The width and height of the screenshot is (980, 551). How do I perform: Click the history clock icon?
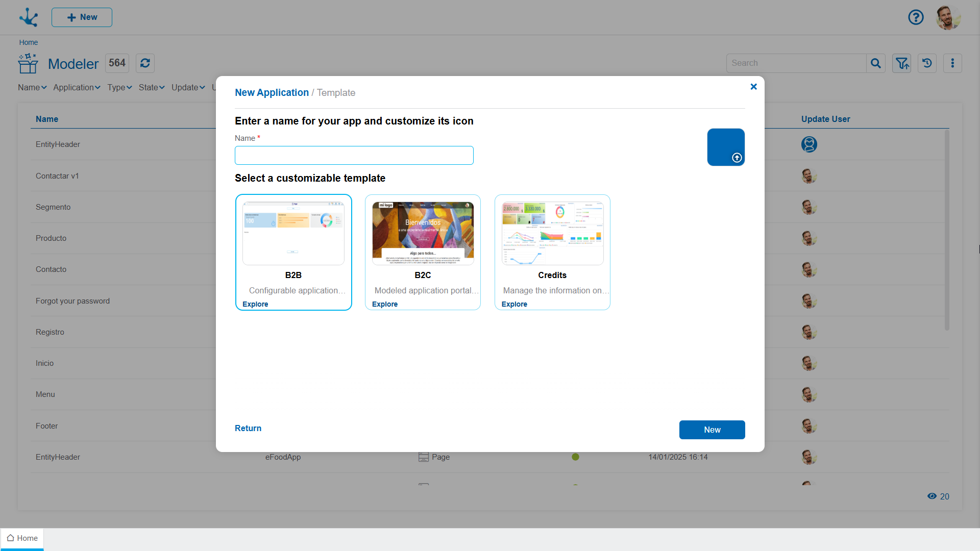[927, 63]
